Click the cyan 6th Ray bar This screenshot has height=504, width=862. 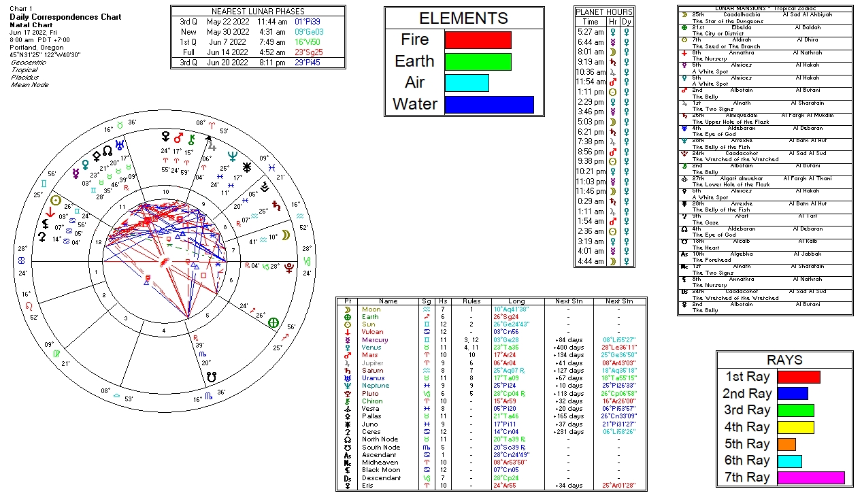[x=789, y=461]
